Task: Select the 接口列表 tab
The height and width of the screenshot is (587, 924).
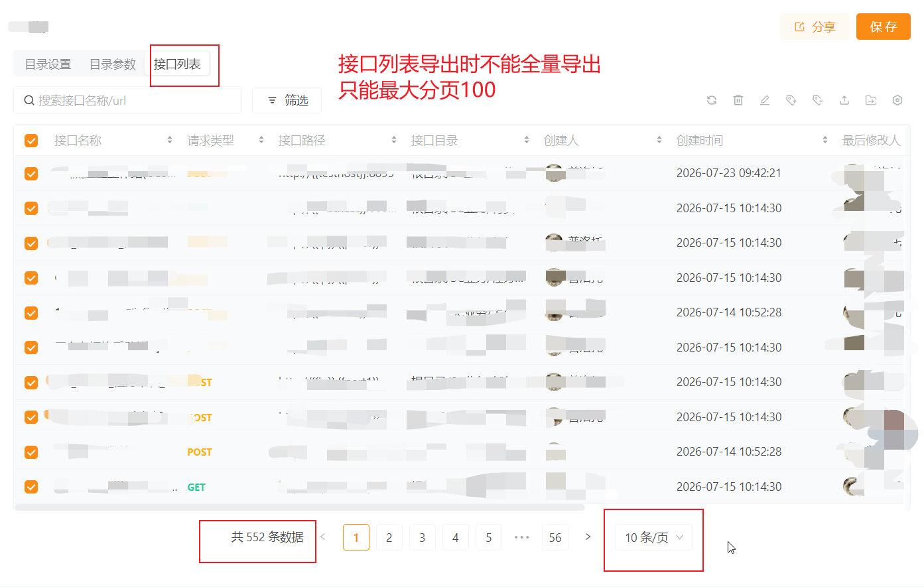Action: click(x=177, y=64)
